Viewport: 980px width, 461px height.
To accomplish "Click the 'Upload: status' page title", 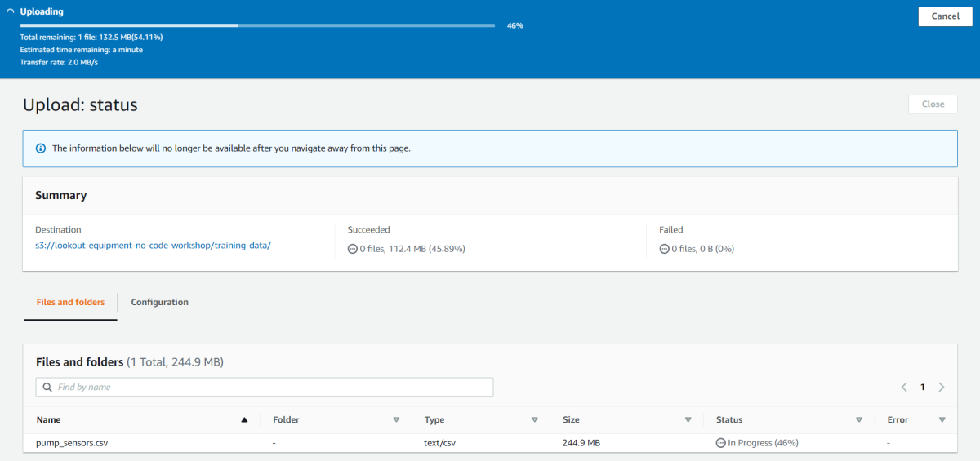I will [80, 104].
